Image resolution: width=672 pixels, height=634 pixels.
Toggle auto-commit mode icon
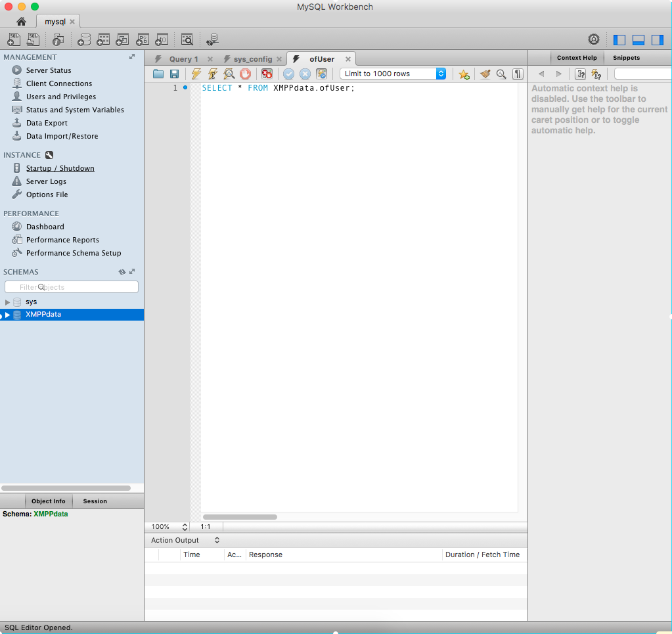pyautogui.click(x=321, y=74)
